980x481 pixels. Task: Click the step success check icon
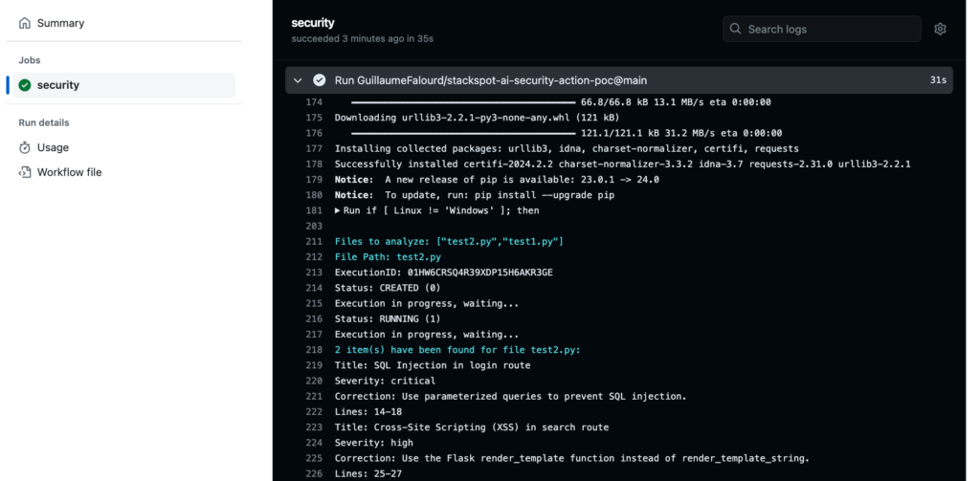(x=320, y=80)
